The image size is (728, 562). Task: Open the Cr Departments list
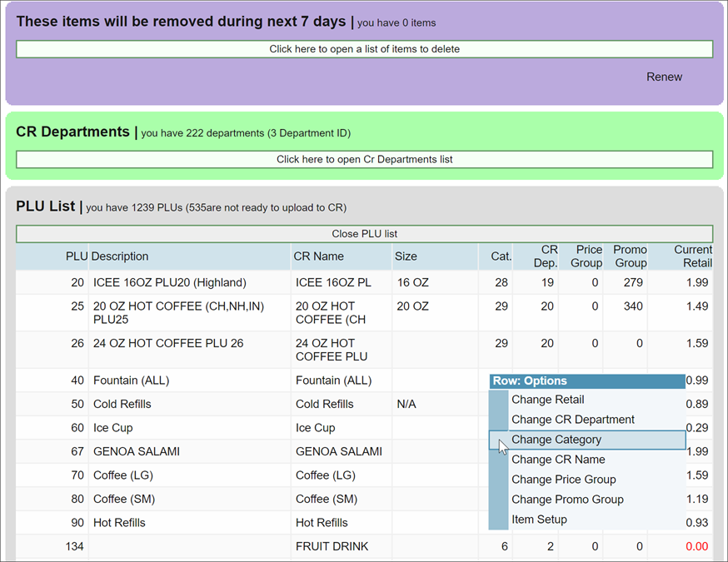(x=364, y=159)
